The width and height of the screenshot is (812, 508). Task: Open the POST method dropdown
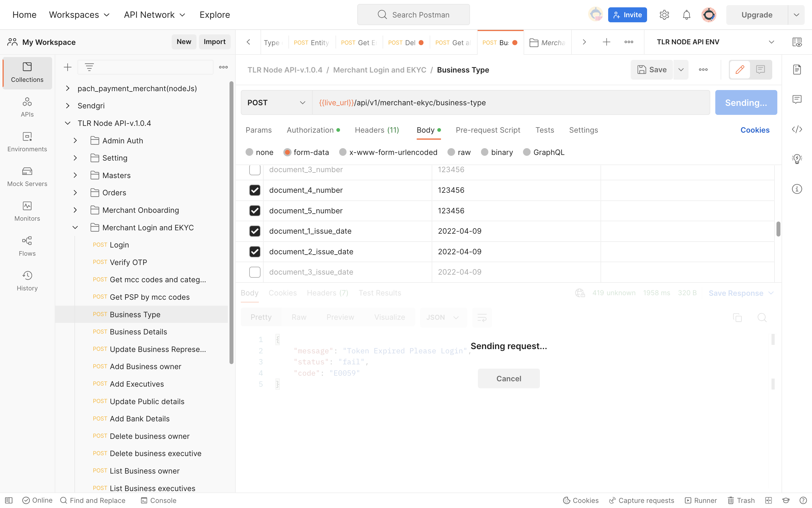[x=277, y=102]
